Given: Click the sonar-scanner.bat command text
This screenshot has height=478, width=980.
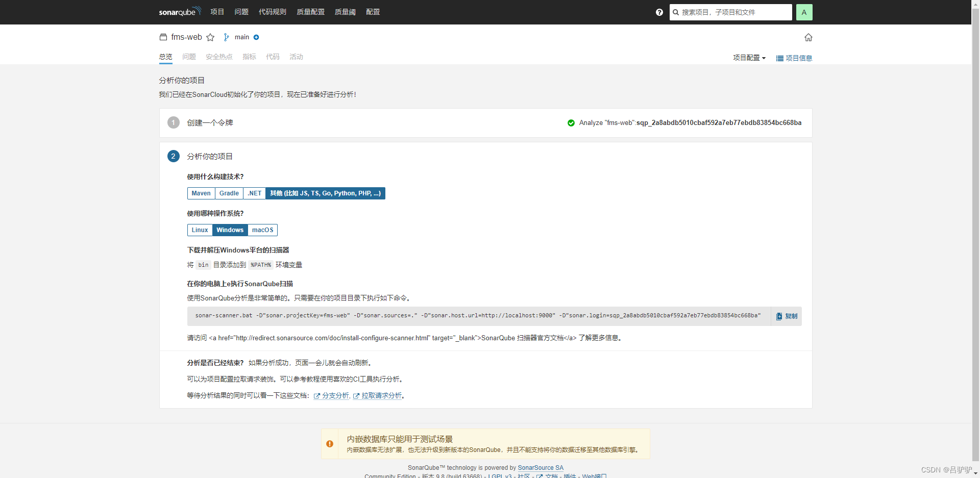Looking at the screenshot, I should [478, 316].
